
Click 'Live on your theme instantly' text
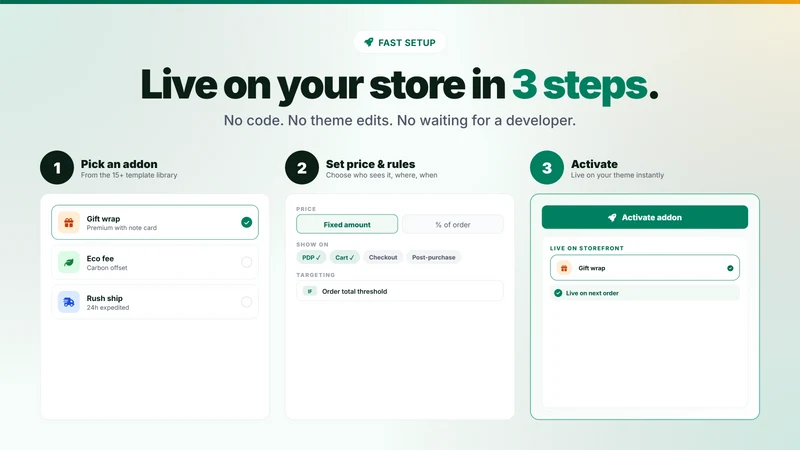click(617, 175)
